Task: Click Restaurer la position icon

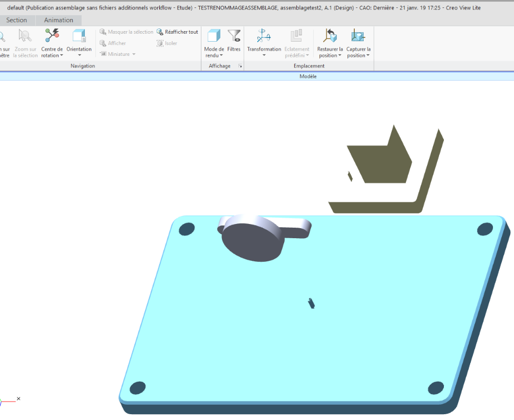Action: (330, 35)
